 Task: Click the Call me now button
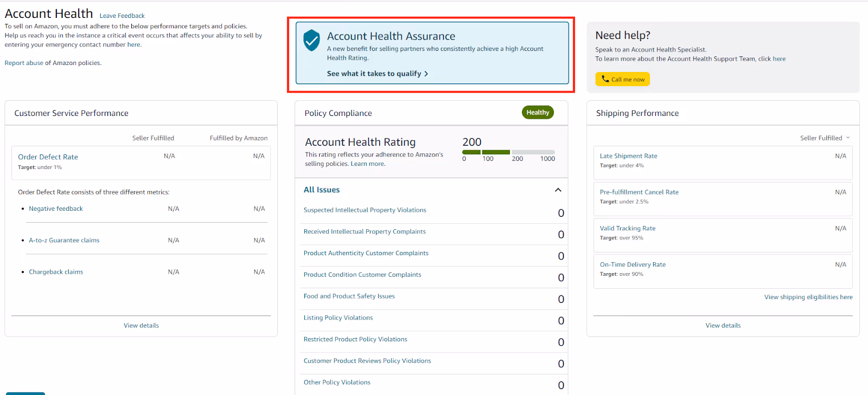[622, 79]
